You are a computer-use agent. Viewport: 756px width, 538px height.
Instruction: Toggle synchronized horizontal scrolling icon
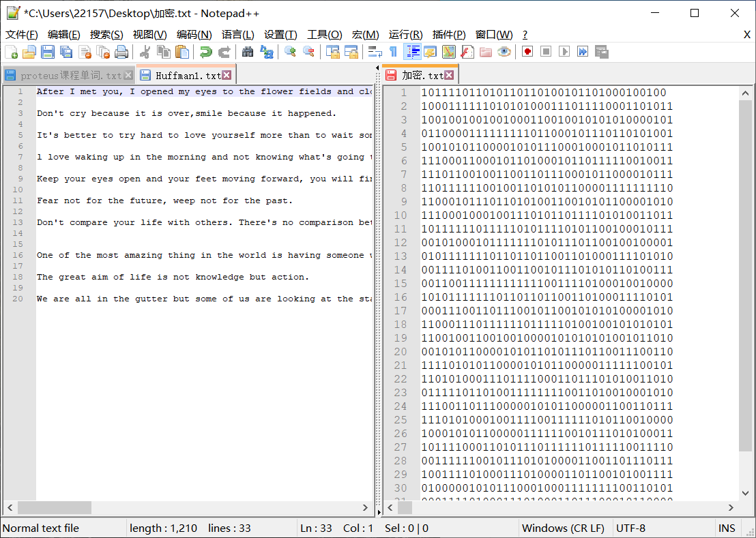tap(351, 52)
